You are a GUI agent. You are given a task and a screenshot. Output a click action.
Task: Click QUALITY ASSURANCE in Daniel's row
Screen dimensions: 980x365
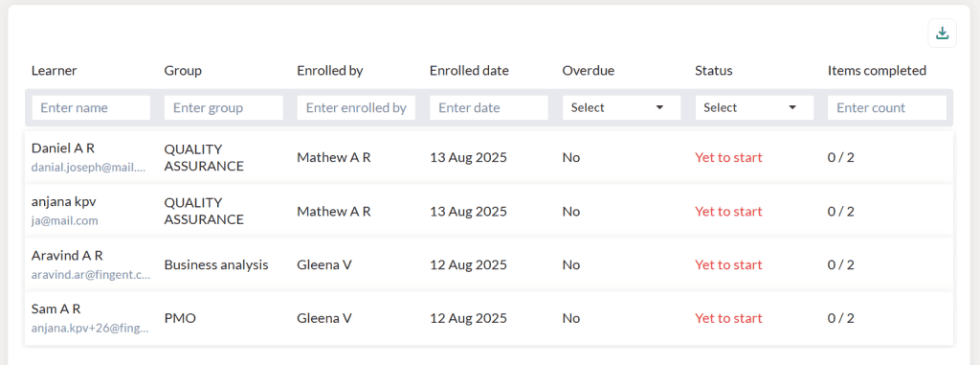(x=204, y=158)
